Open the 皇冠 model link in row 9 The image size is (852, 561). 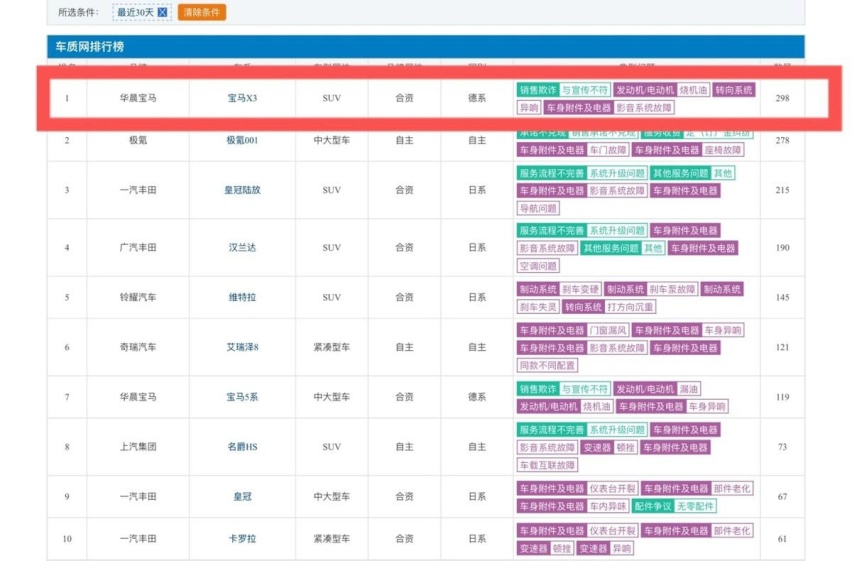coord(242,496)
